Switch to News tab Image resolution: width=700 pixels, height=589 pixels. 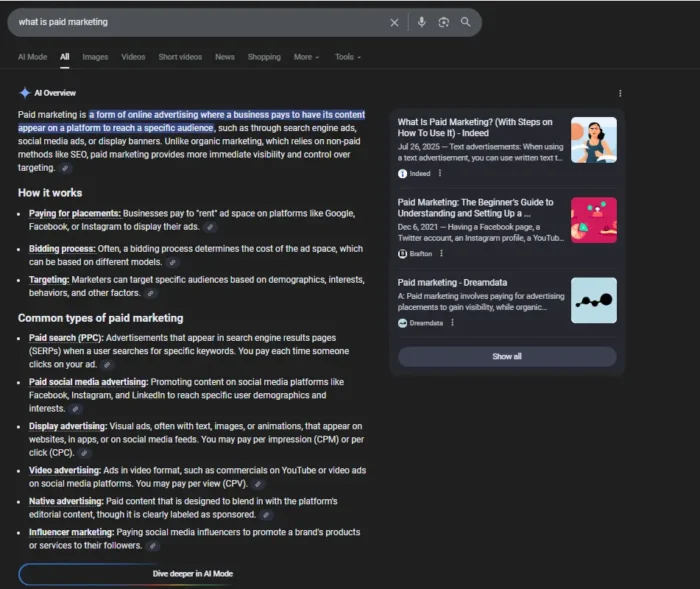tap(225, 57)
